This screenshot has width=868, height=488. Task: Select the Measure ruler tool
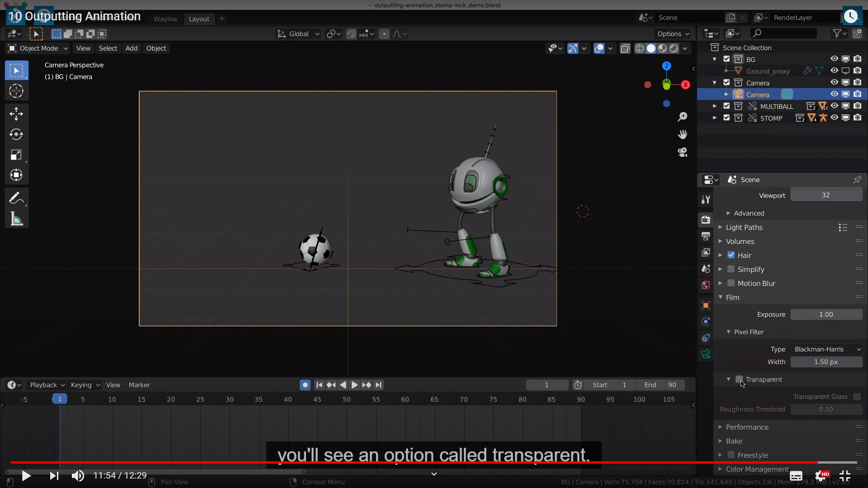point(16,220)
